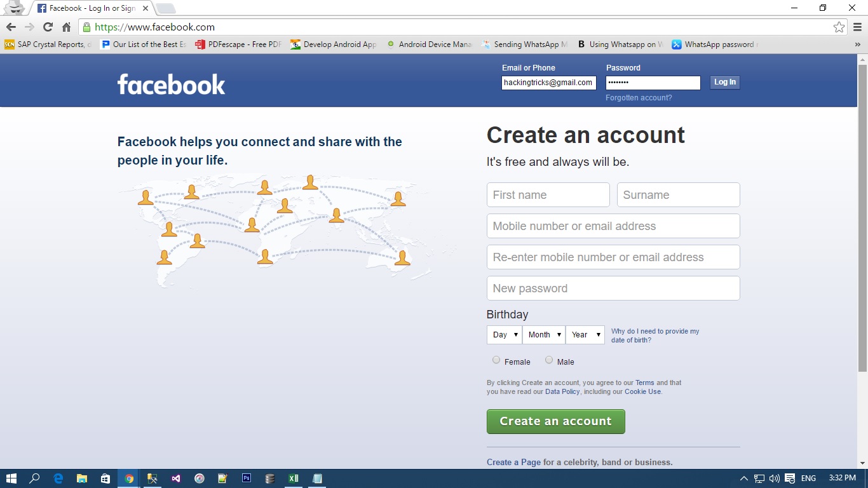Open the database stack taskbar icon
Screen dimensions: 868x488
coord(270,478)
